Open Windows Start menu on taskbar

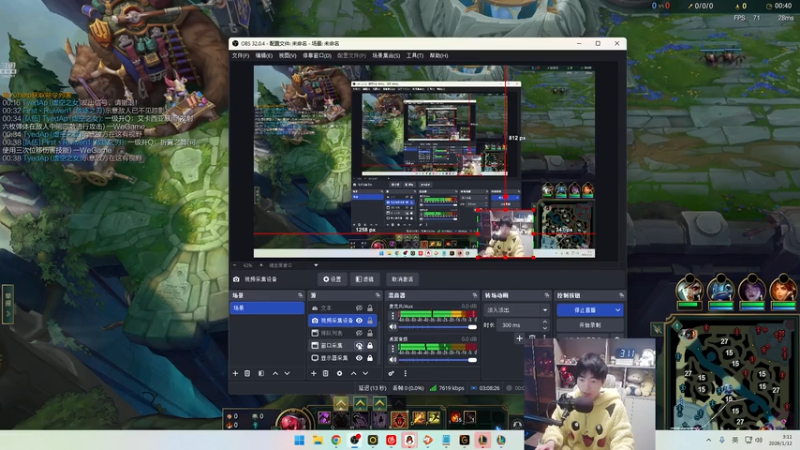(299, 440)
